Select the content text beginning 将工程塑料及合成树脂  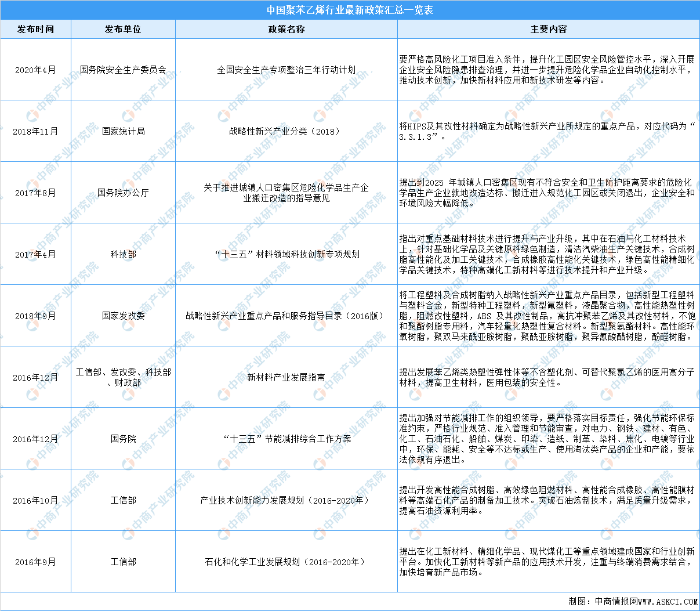click(547, 316)
